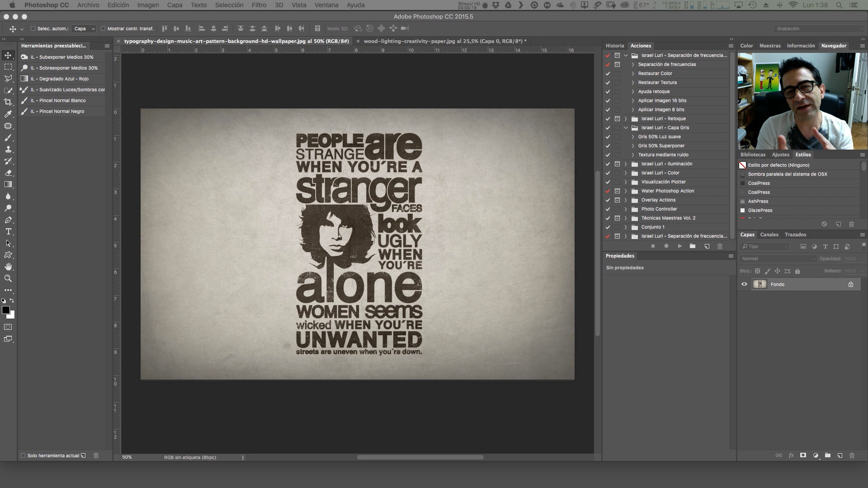Select the Dodge tool
This screenshot has height=488, width=868.
coord(8,208)
